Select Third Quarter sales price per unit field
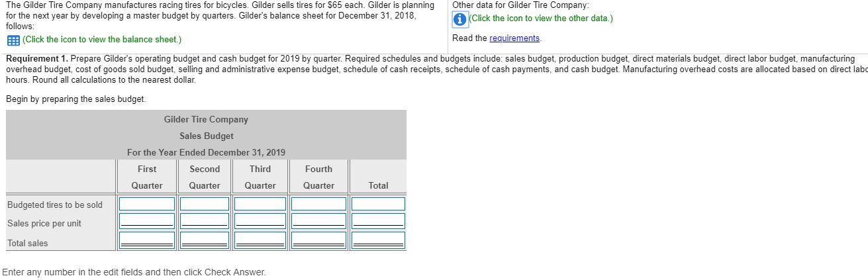Viewport: 868px width, 280px height. point(260,220)
